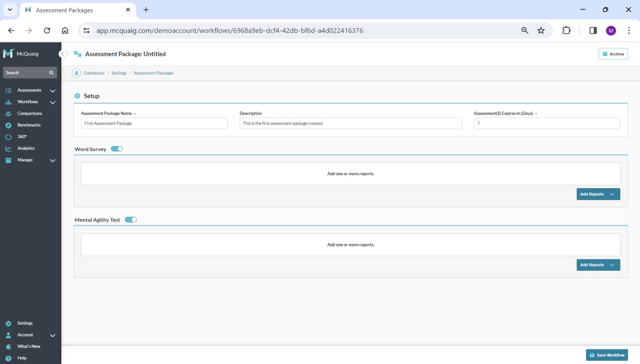Open What's New notifications
640x364 pixels.
[29, 346]
